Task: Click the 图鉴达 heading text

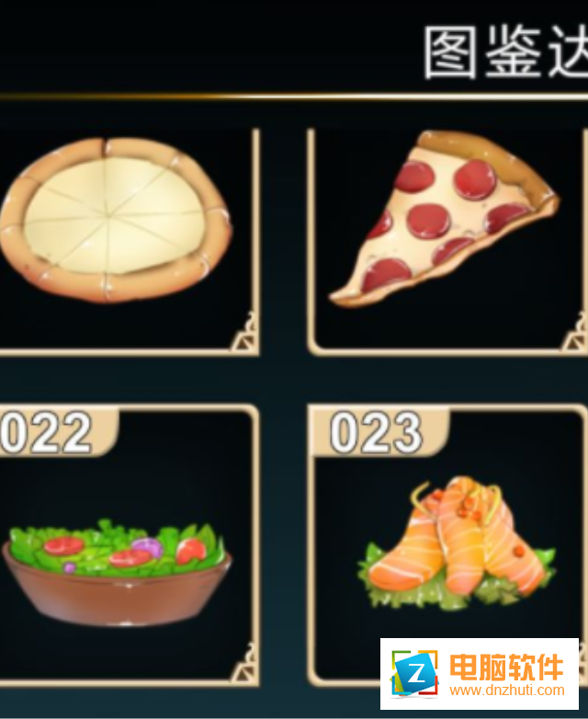Action: 505,52
